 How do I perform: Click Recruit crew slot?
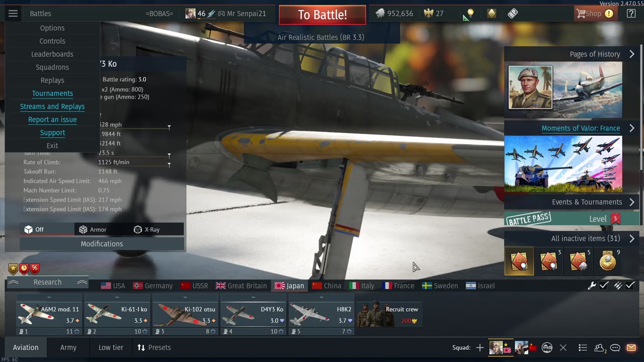pos(389,315)
